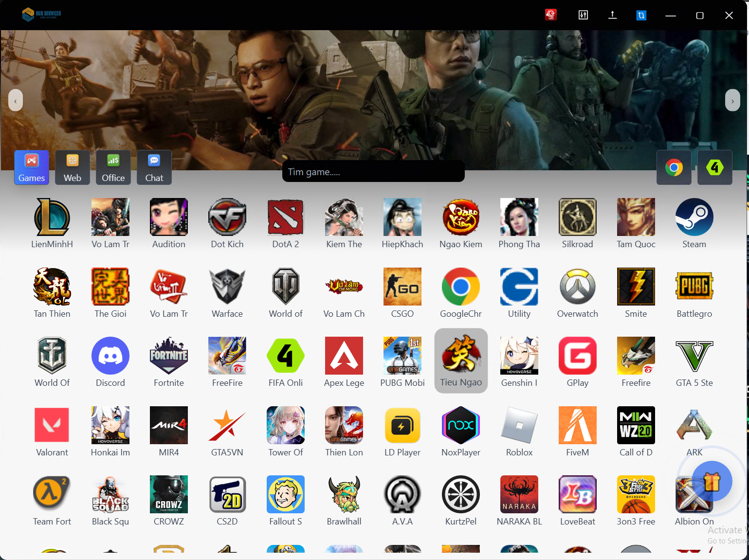Go to the previous banner slide
The image size is (749, 560).
pos(16,101)
